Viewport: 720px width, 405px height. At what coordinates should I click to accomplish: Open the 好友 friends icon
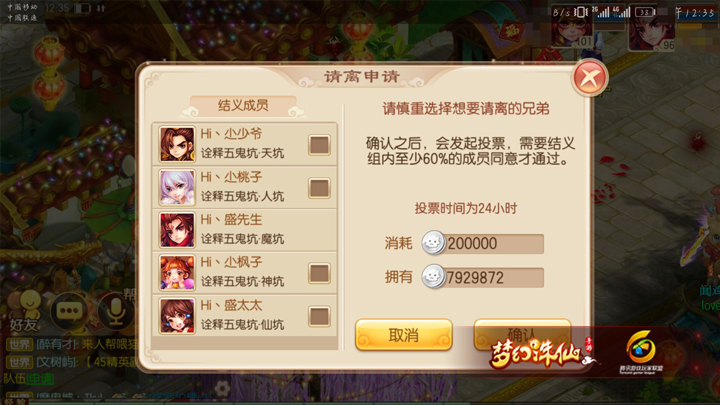coord(25,311)
